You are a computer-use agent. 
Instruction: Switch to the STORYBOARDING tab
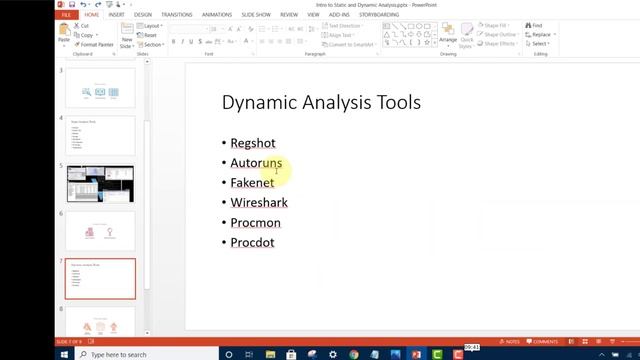[x=379, y=15]
